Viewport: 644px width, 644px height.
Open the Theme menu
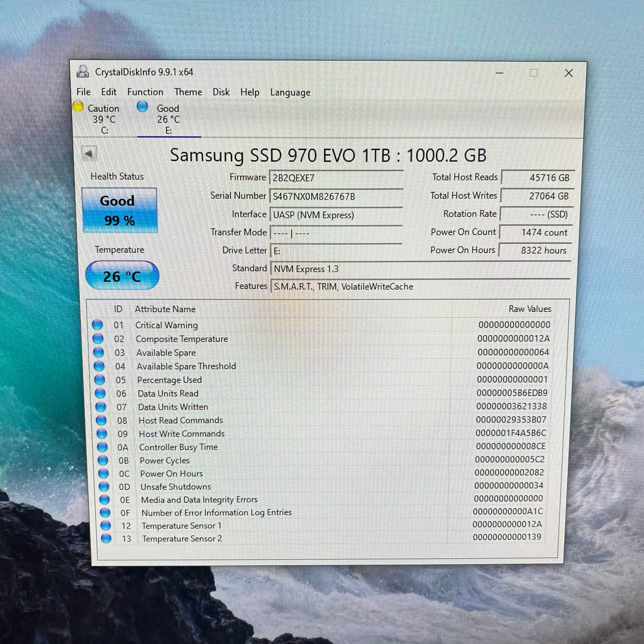pos(188,92)
